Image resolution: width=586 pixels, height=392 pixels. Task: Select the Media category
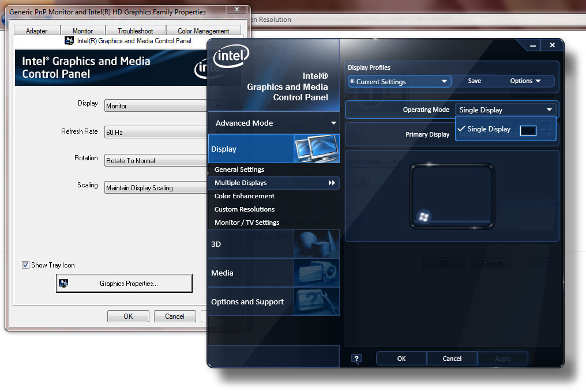[x=273, y=273]
